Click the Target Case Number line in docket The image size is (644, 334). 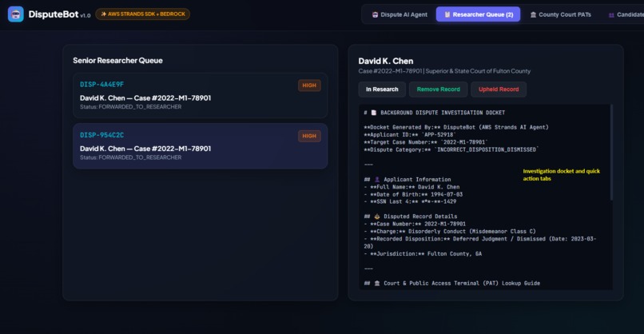pos(426,142)
